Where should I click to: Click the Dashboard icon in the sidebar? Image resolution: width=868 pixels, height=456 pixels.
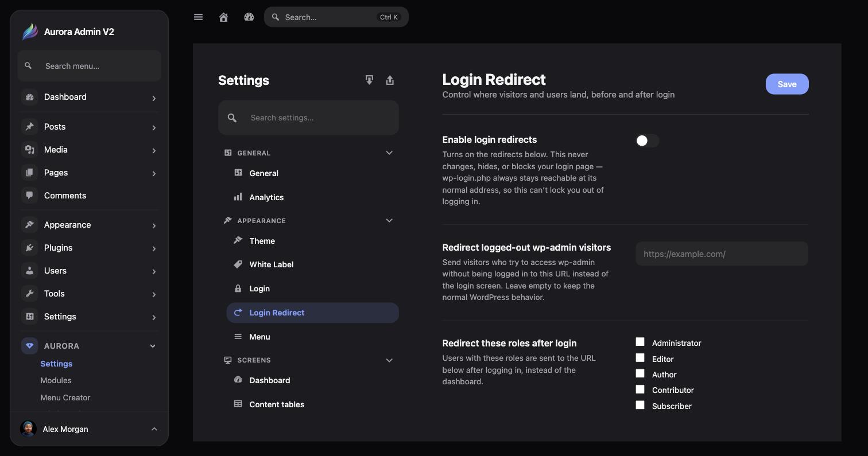(x=30, y=97)
